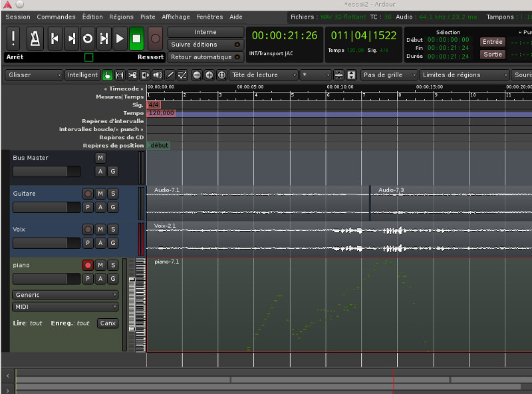The width and height of the screenshot is (532, 394).
Task: Jump to session start with the transport button
Action: [x=55, y=39]
